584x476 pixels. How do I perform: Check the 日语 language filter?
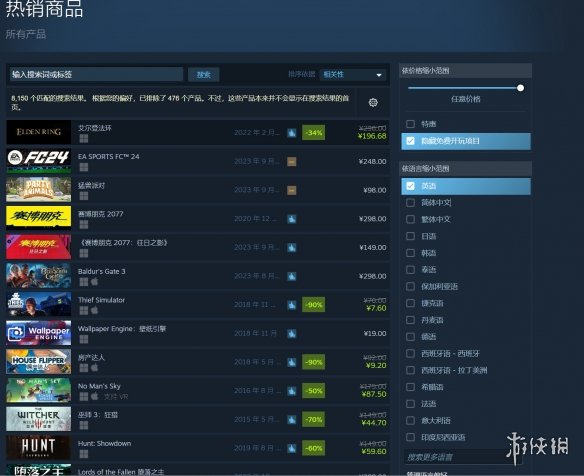point(410,236)
